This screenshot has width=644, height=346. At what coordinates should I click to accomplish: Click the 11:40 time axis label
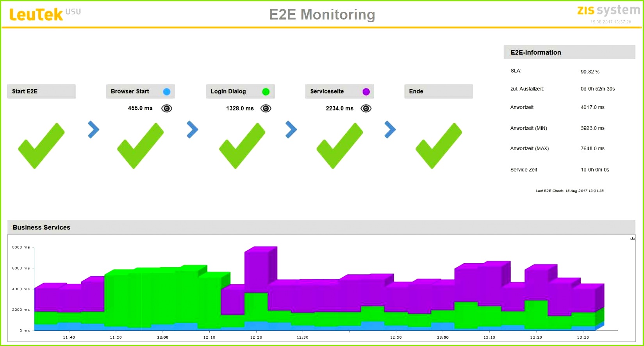69,337
